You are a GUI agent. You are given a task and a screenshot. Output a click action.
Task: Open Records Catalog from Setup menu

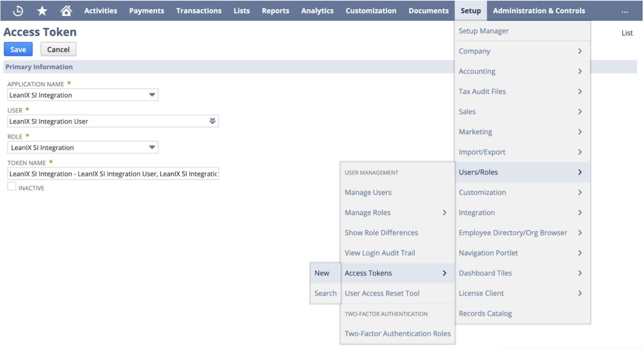click(523, 313)
